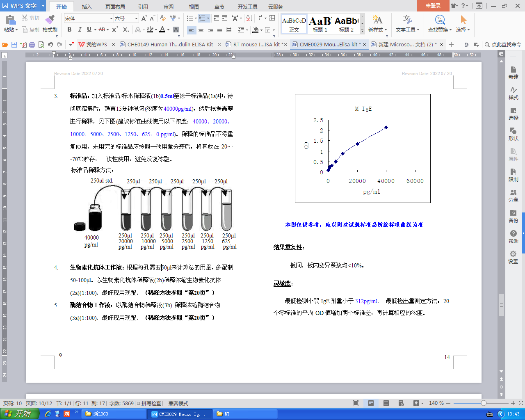Click the print icon in quick toolbar

tap(32, 45)
